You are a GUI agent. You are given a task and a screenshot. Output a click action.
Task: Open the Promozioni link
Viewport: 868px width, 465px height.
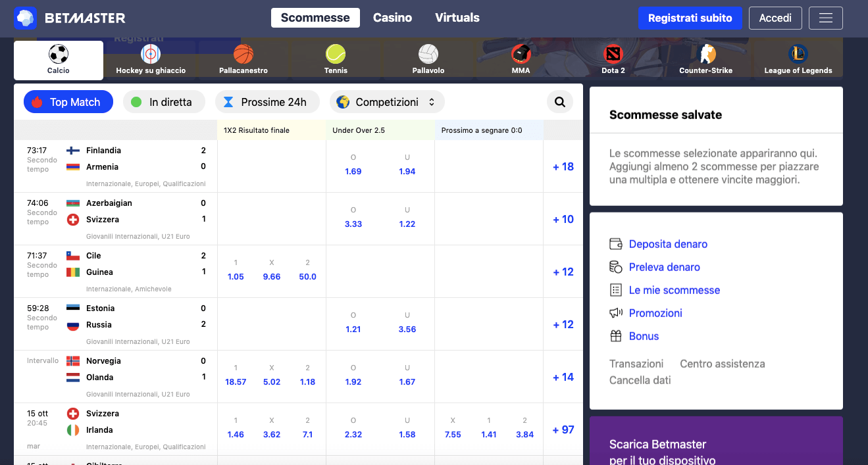coord(655,313)
